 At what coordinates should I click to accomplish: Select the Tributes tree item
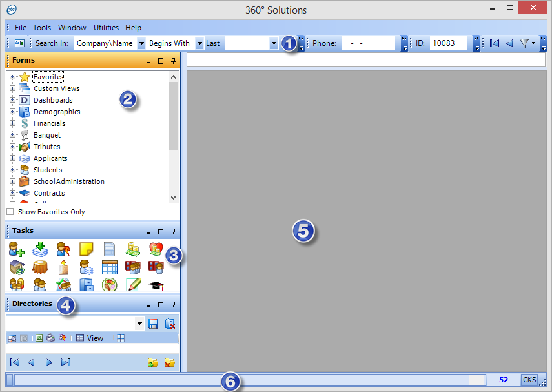[x=47, y=147]
